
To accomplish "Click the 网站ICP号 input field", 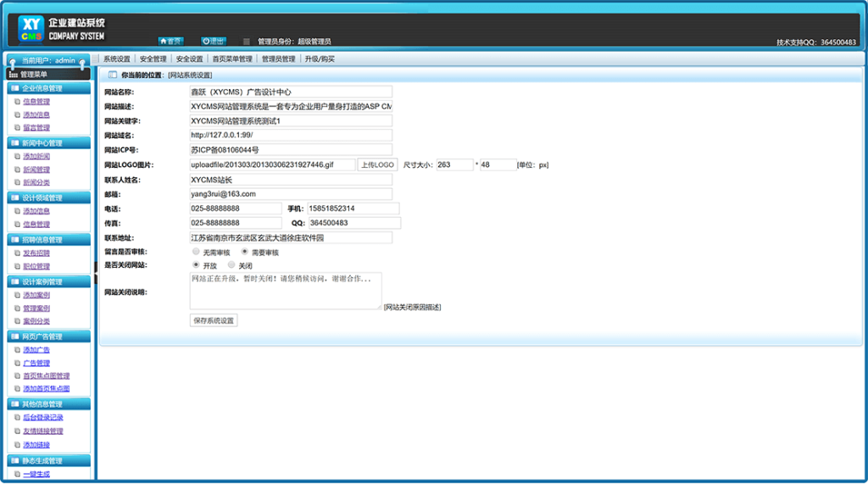I will click(x=291, y=149).
